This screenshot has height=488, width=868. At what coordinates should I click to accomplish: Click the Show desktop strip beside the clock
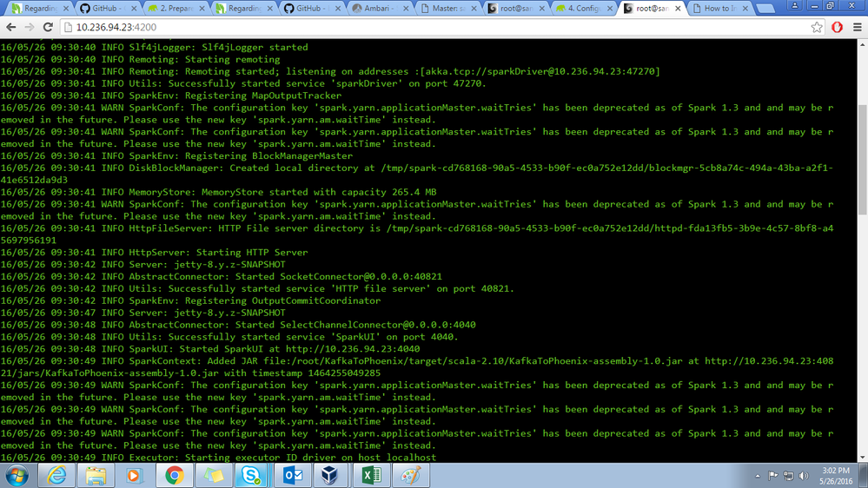[865, 476]
